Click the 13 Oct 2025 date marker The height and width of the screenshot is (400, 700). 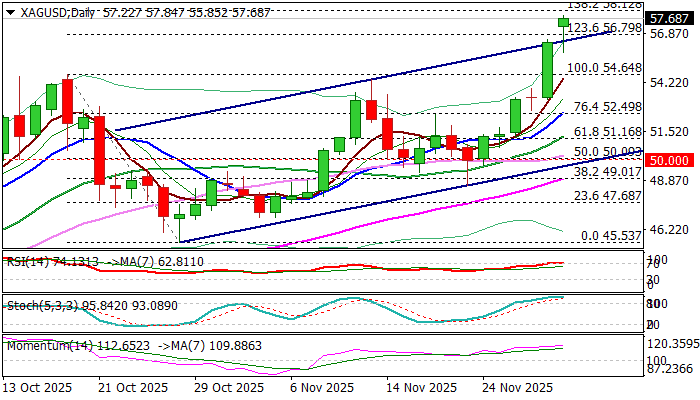tap(38, 388)
